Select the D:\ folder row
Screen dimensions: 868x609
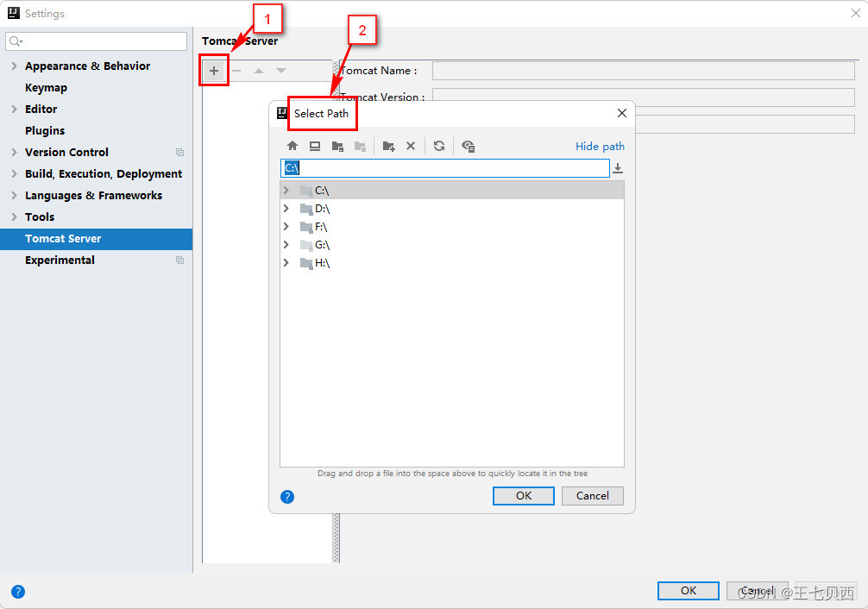pos(452,208)
